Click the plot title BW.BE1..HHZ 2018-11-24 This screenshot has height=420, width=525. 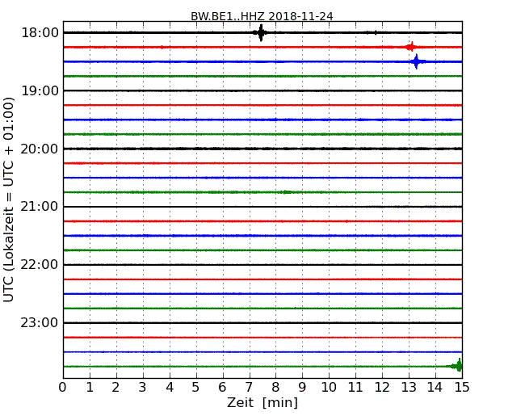tap(262, 16)
